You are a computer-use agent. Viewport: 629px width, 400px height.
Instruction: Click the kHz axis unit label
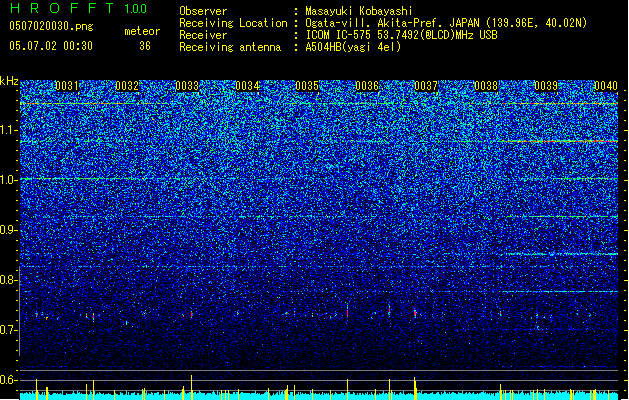(x=9, y=81)
